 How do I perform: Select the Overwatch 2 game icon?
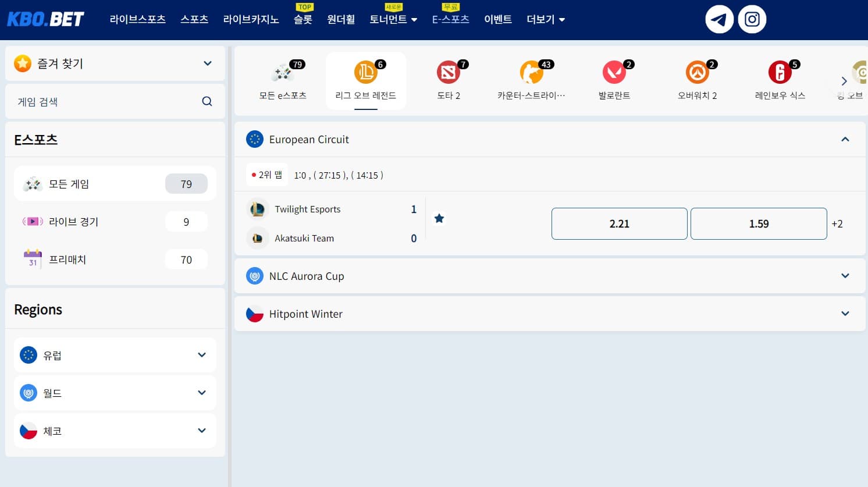click(697, 73)
